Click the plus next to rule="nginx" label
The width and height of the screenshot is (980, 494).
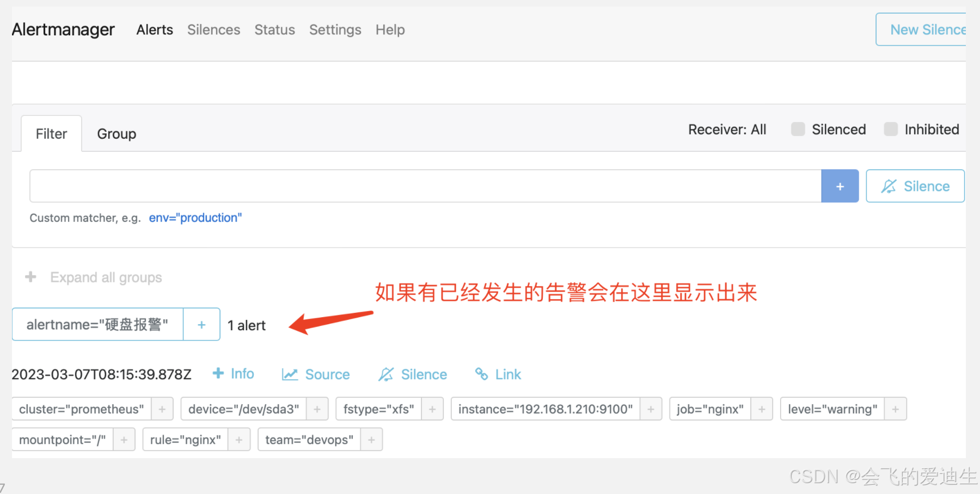click(x=239, y=440)
